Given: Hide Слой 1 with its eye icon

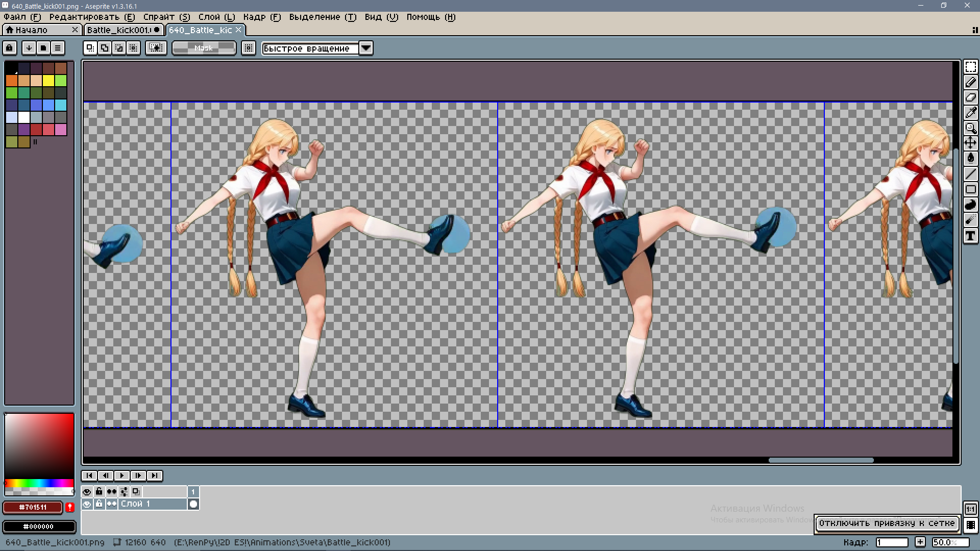Looking at the screenshot, I should [x=87, y=504].
